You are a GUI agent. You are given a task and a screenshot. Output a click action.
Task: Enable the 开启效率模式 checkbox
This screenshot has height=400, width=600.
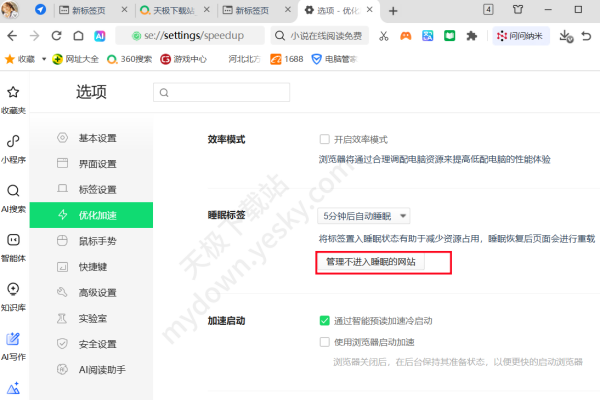(324, 139)
